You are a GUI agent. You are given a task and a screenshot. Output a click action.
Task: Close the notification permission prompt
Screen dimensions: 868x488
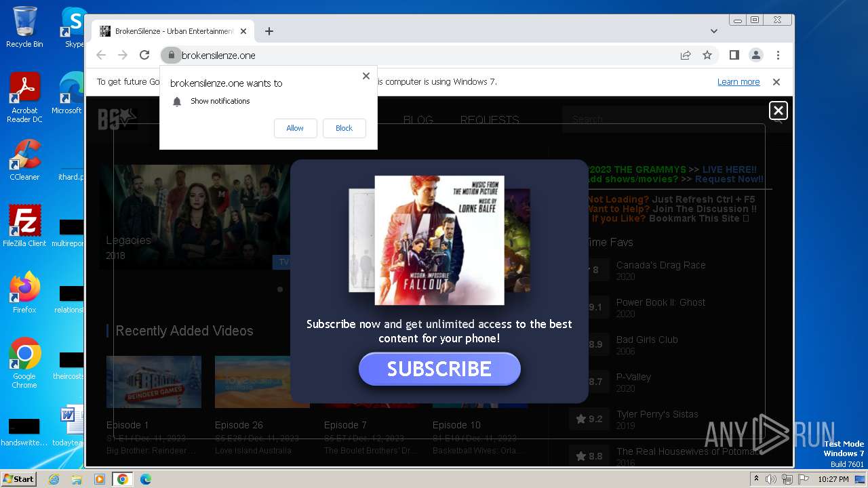pos(366,76)
